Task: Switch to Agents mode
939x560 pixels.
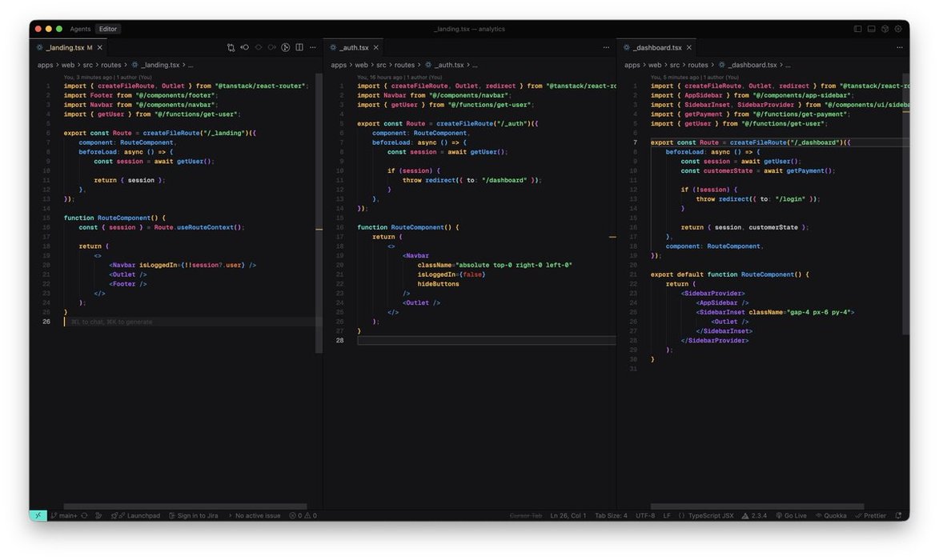Action: click(x=80, y=29)
